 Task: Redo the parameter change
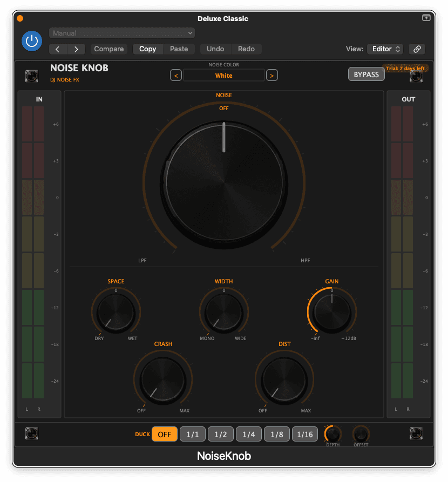[x=246, y=49]
